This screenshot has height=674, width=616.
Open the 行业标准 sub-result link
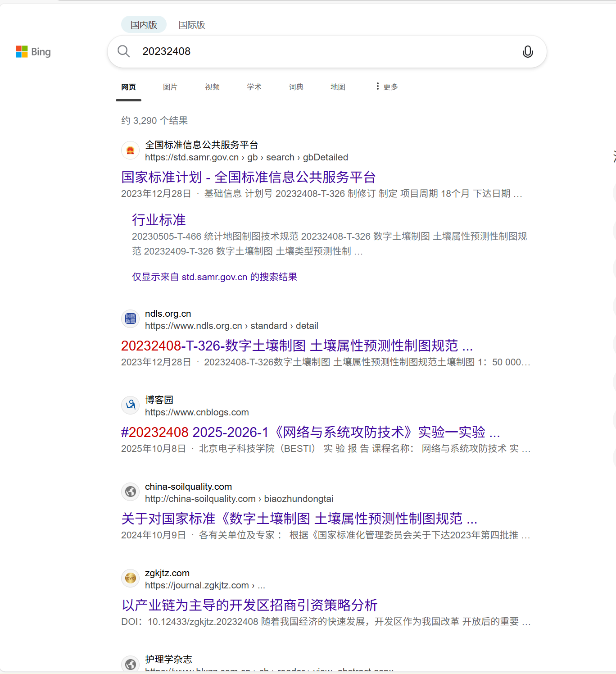click(x=159, y=220)
